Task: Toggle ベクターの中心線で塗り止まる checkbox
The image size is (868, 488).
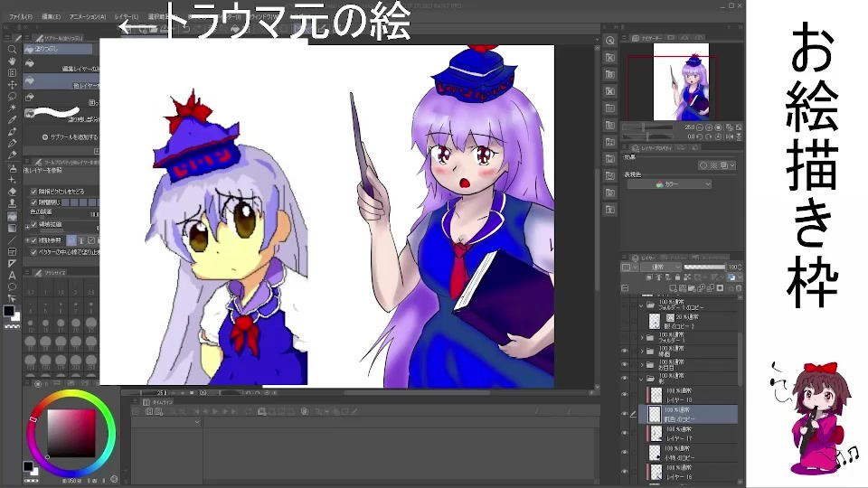Action: pos(33,252)
